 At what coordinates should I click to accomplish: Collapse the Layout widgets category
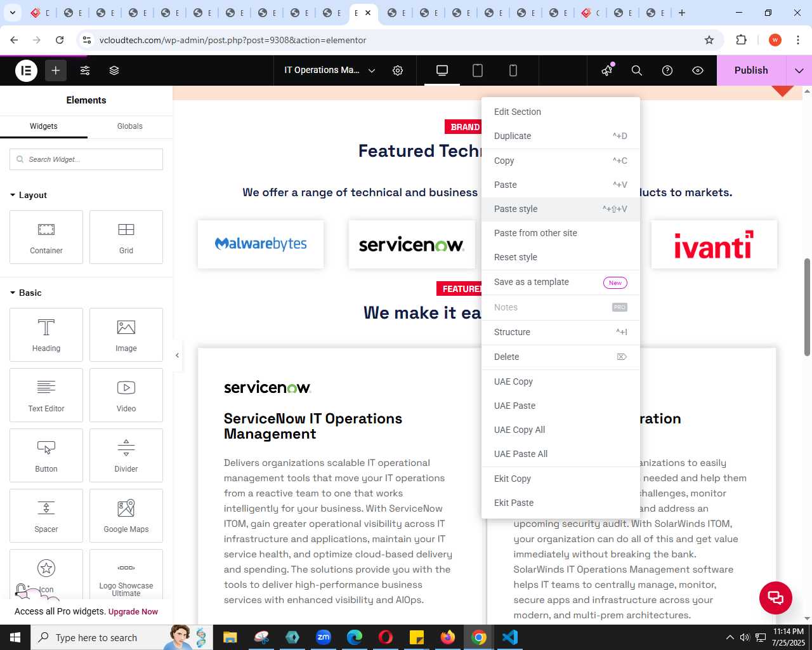pos(29,196)
